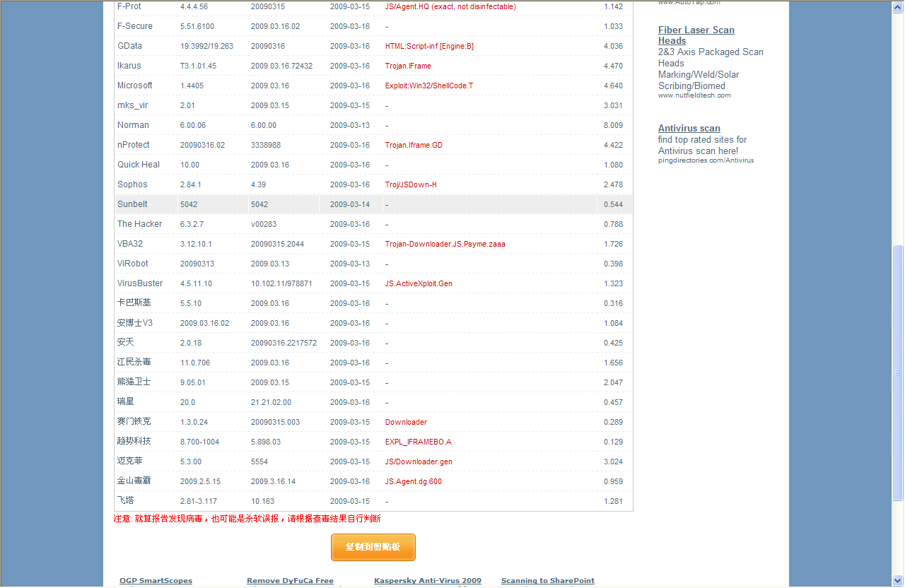Screen dimensions: 905x588
Task: Select the F-Prot engine name
Action: 129,6
